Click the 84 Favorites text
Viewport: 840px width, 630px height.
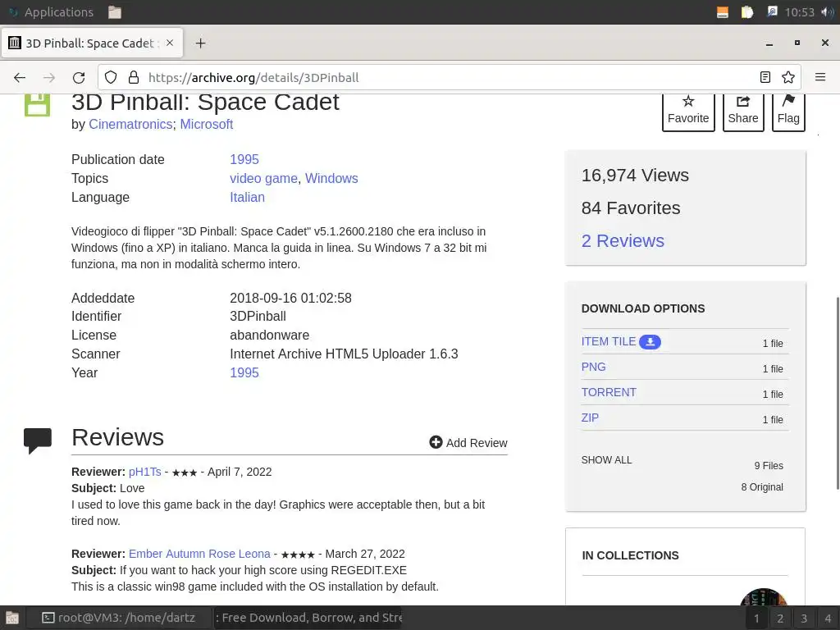pos(631,208)
